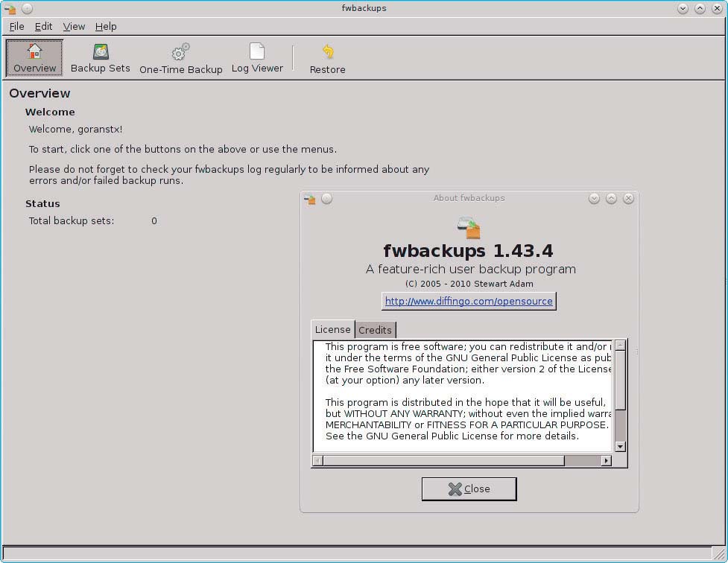
Task: Open the main fwbackups window menu icon
Action: 10,9
